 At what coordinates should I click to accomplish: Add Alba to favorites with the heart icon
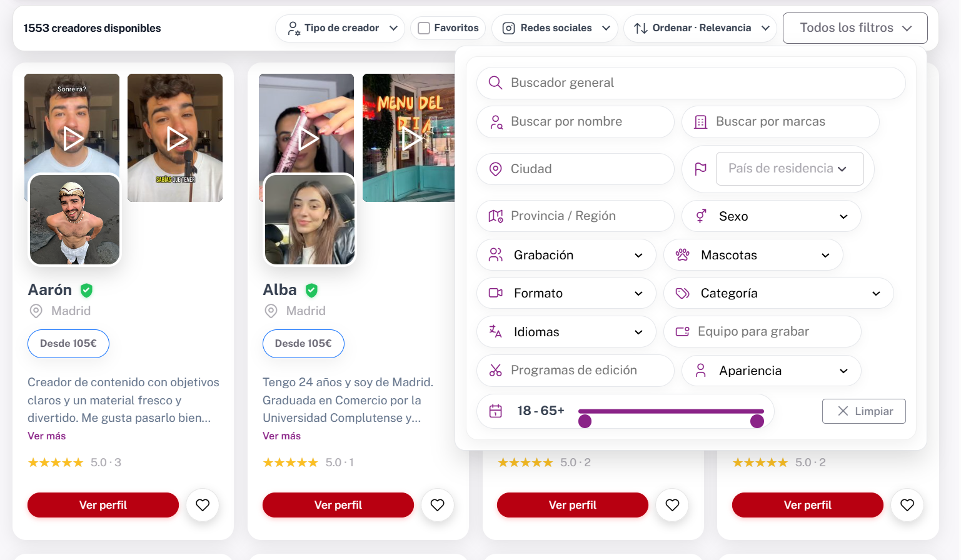[437, 504]
